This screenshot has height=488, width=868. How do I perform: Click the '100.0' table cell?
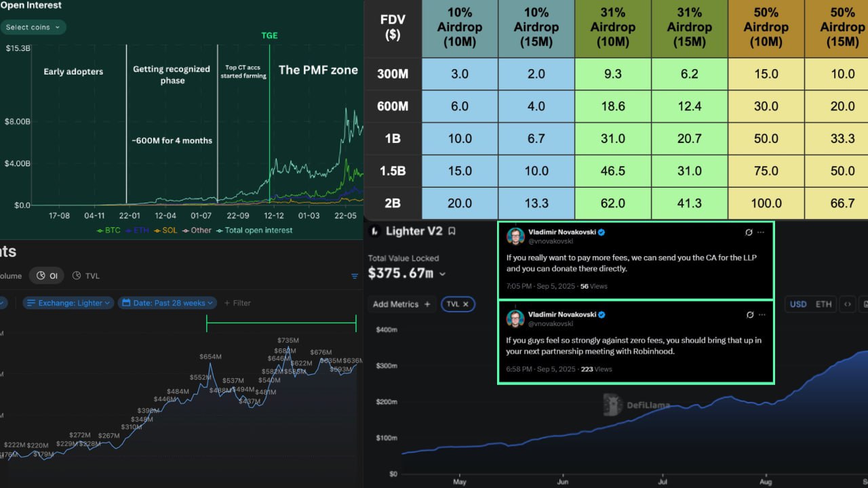(x=766, y=203)
